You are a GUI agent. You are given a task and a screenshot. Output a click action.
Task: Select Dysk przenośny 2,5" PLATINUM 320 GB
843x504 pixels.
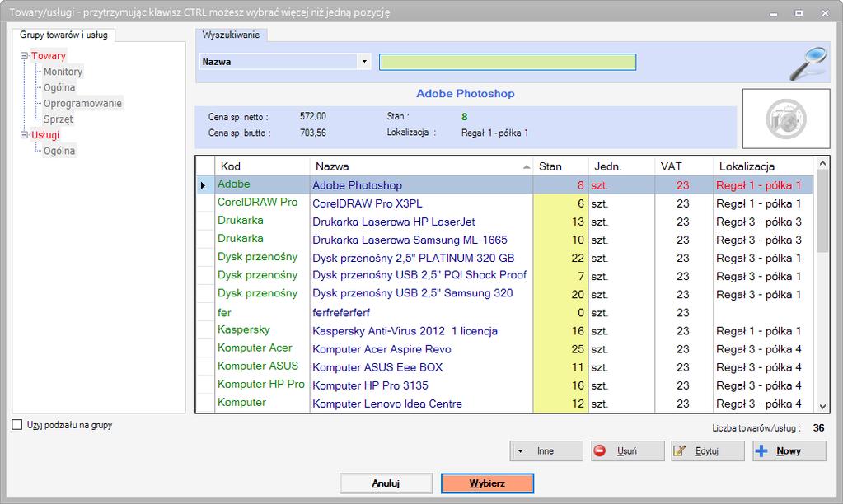click(504, 259)
